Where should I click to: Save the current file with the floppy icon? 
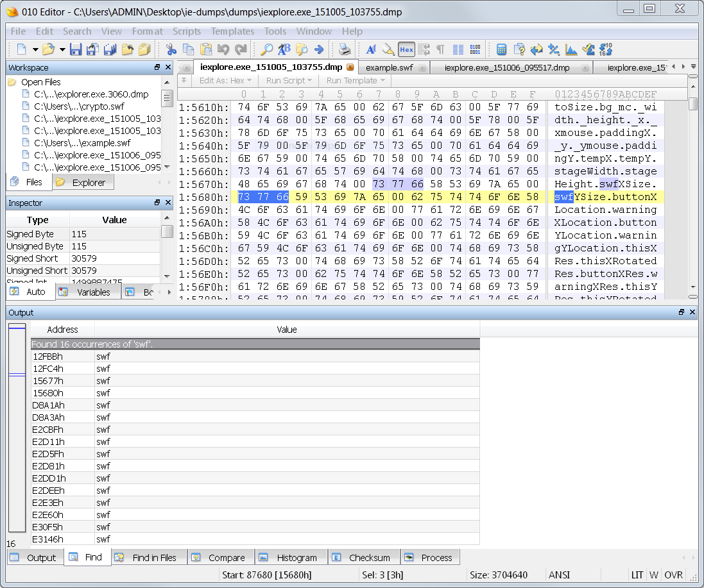coord(76,49)
